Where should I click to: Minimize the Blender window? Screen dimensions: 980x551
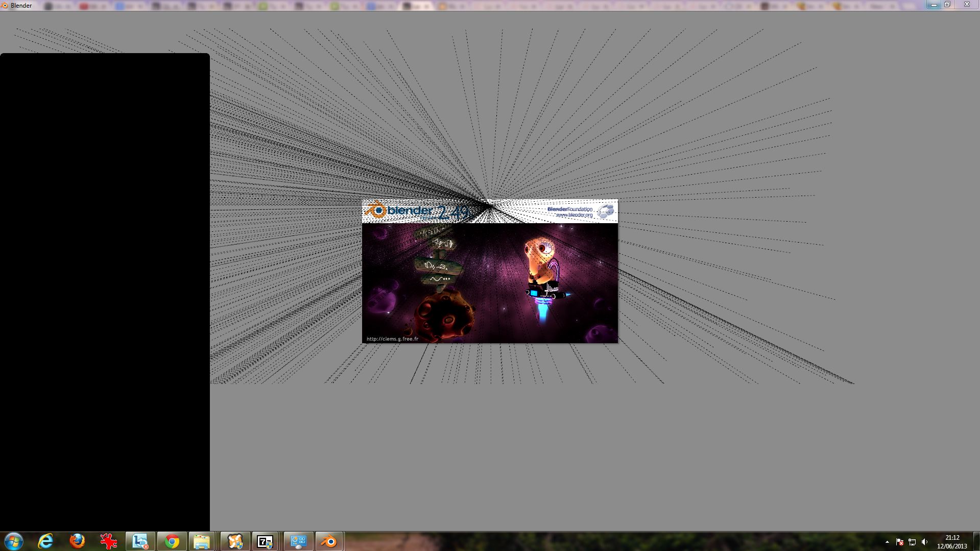pyautogui.click(x=934, y=5)
